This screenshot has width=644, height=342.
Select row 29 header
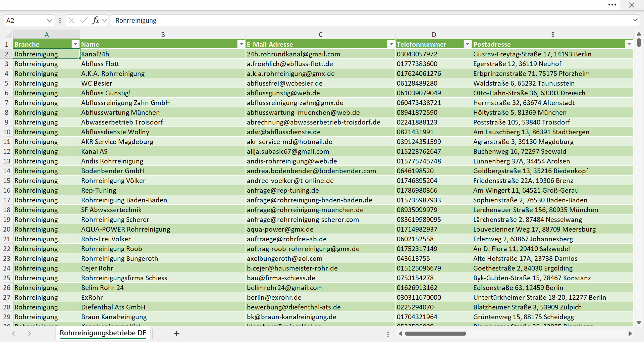6,317
